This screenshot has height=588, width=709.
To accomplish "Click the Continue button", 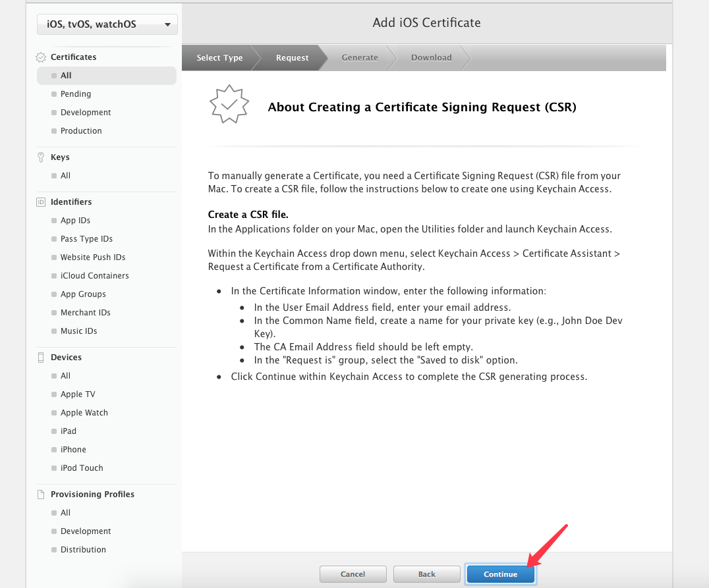I will point(500,574).
